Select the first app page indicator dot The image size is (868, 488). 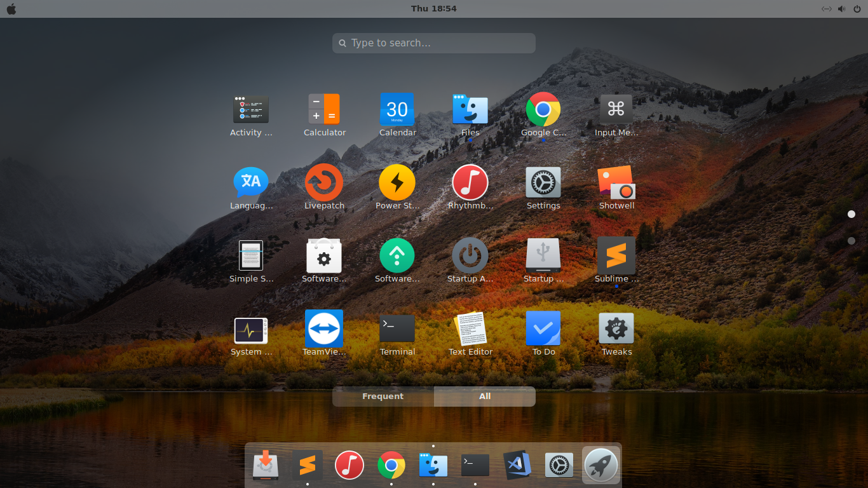(x=851, y=214)
